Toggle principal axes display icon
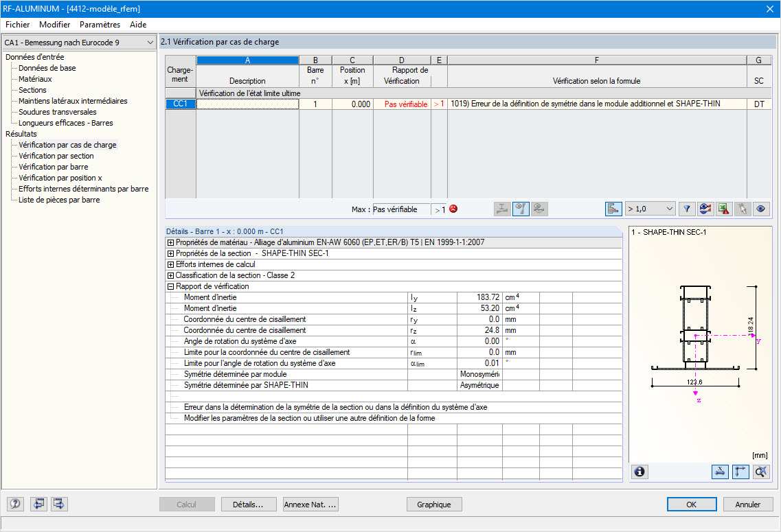This screenshot has height=532, width=781. pyautogui.click(x=740, y=472)
